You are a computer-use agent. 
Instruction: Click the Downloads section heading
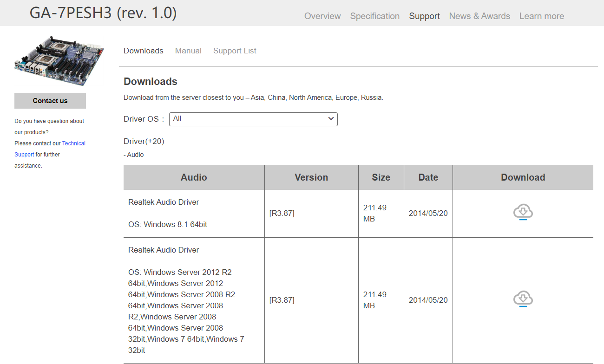click(x=151, y=81)
